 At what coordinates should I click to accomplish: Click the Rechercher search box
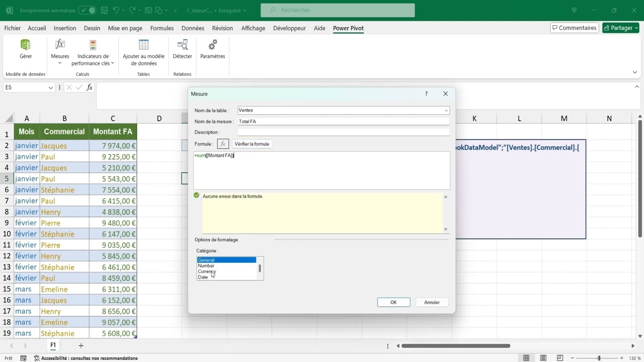click(x=338, y=10)
